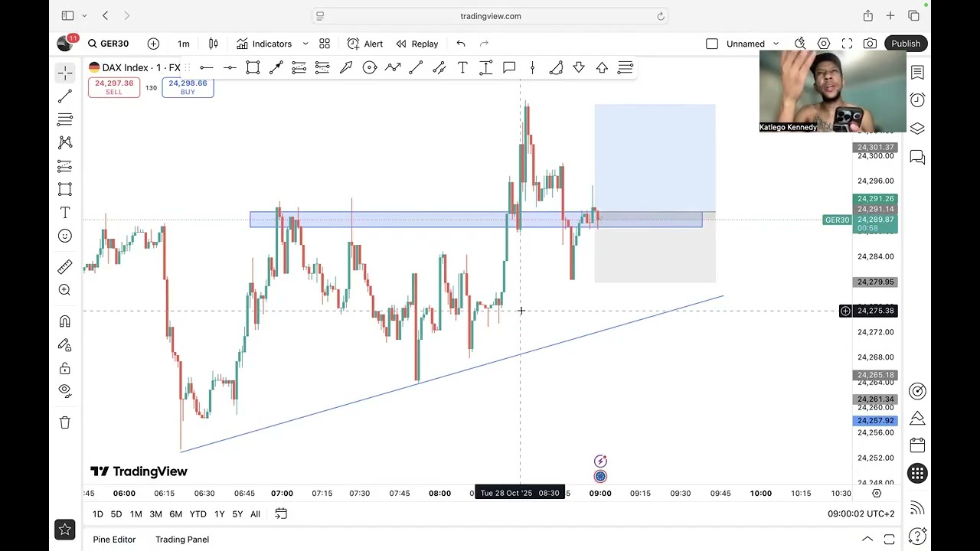Open the forecasting position tools in sidebar

click(x=65, y=166)
